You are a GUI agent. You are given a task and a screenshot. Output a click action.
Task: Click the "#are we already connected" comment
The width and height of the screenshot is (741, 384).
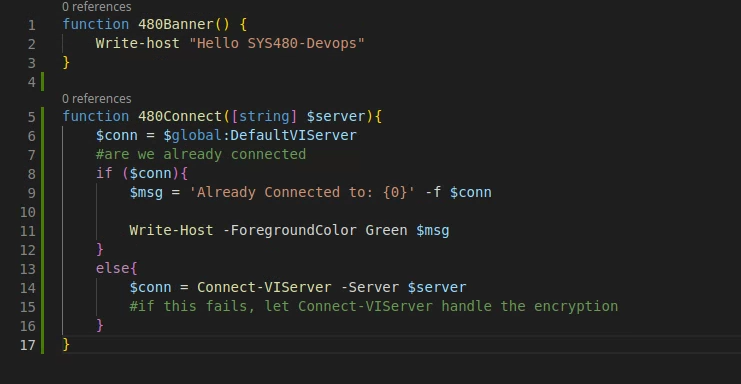click(201, 154)
